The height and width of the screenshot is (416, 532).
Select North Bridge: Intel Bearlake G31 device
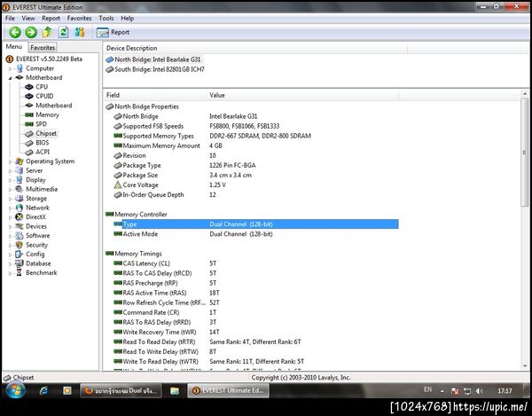click(x=153, y=59)
